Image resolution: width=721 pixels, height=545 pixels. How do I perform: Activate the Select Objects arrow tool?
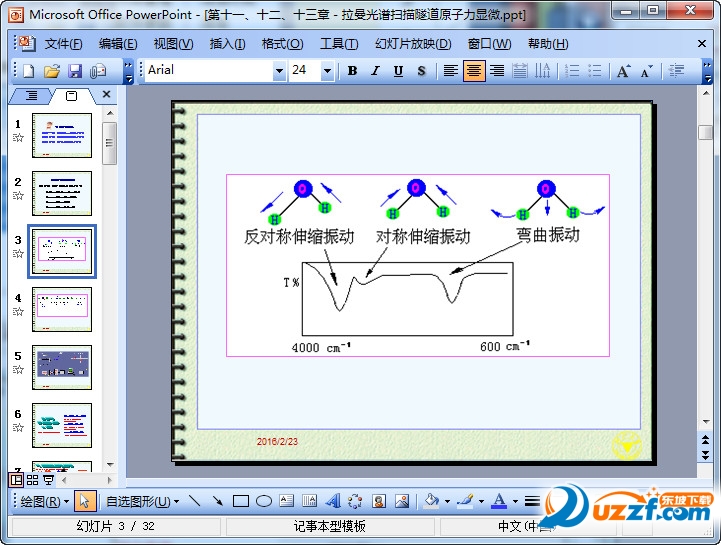tap(85, 501)
